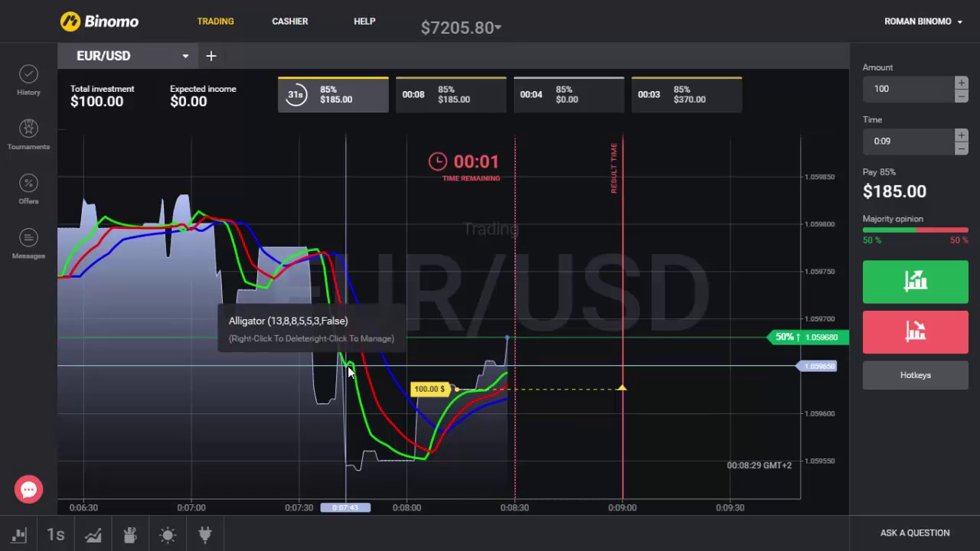The height and width of the screenshot is (551, 980).
Task: Select the 00:04 trade card
Action: (x=569, y=95)
